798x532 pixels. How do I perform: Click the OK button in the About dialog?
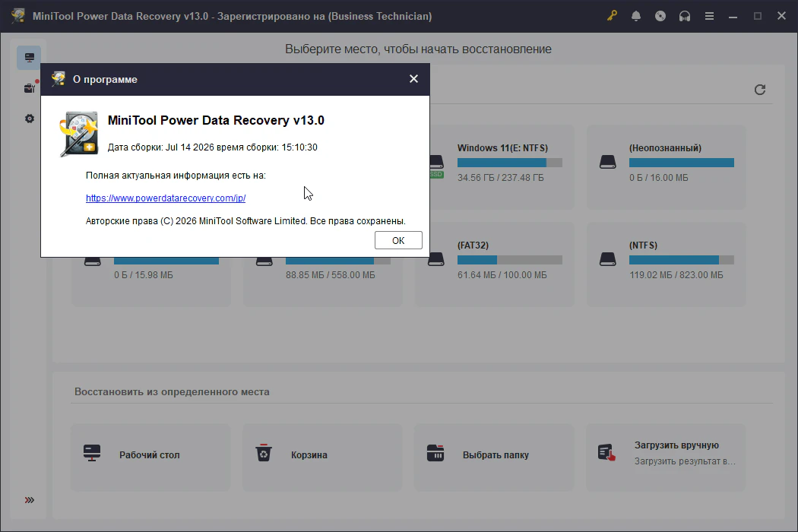[398, 240]
